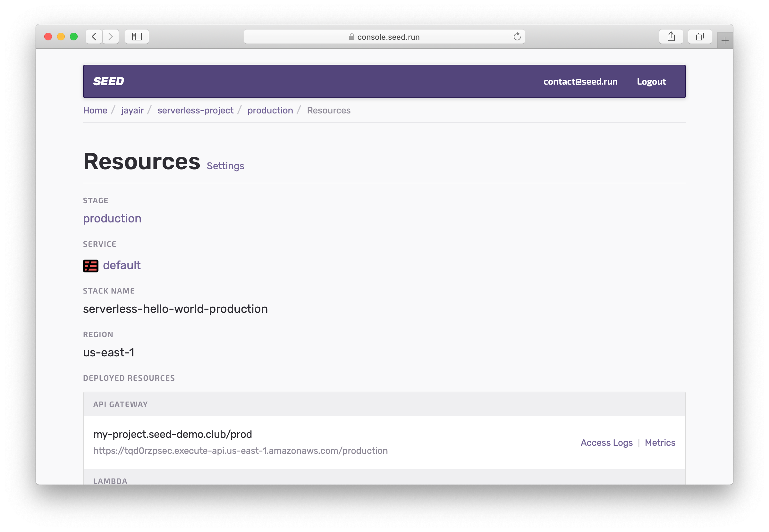Open API Gateway Access Logs

click(606, 443)
